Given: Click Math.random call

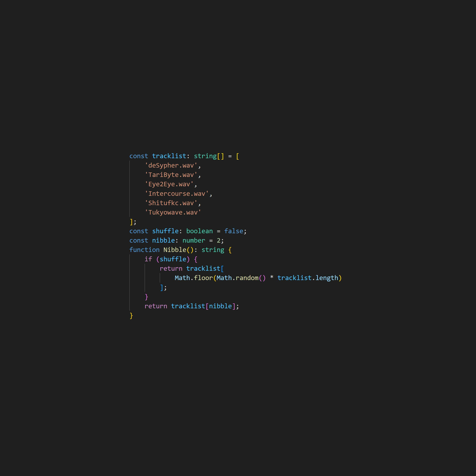Looking at the screenshot, I should 238,278.
